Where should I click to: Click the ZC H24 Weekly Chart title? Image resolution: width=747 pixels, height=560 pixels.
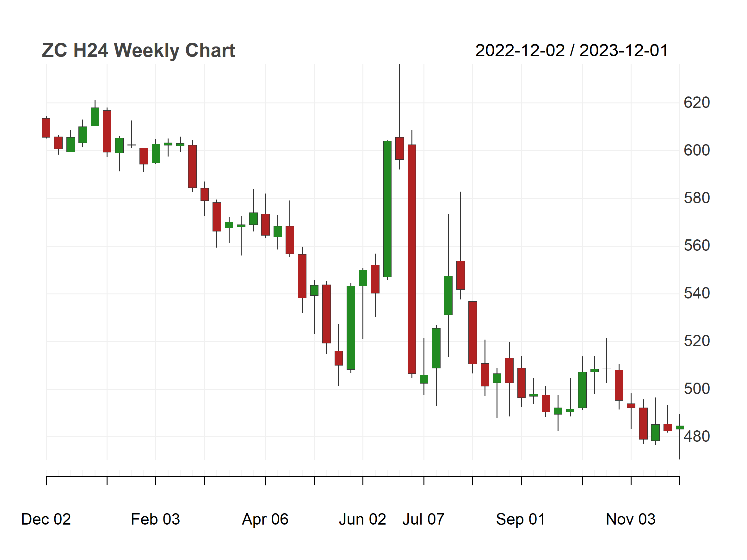pyautogui.click(x=139, y=51)
